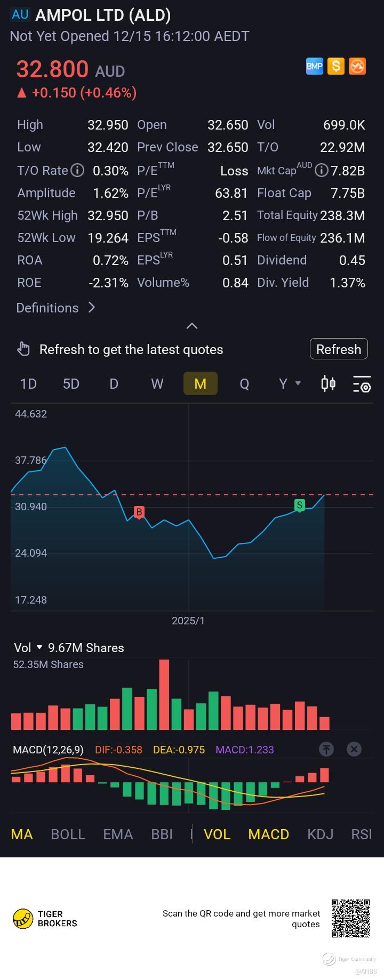
Task: Expand the Y timeframe dropdown arrow
Action: tap(298, 383)
